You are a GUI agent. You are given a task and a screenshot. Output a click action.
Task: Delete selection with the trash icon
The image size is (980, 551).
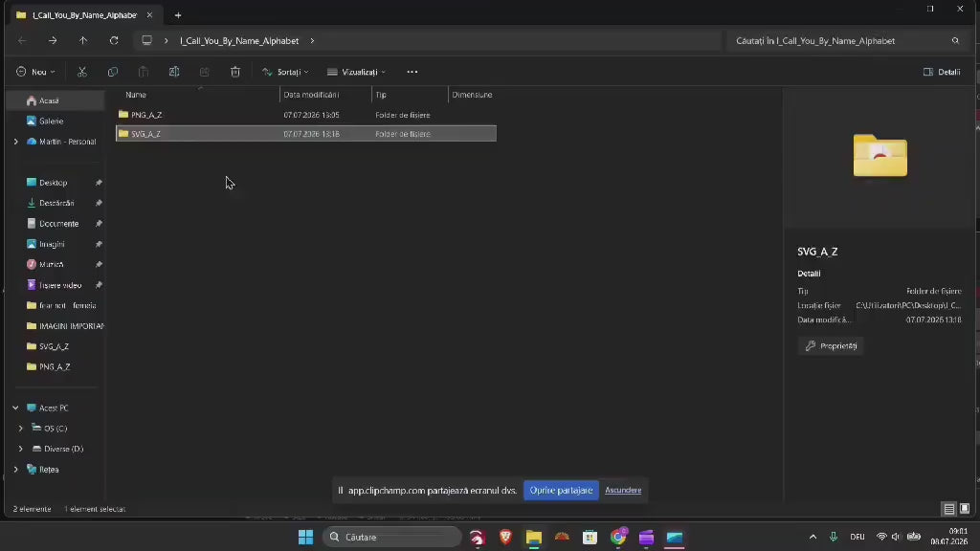[x=235, y=72]
